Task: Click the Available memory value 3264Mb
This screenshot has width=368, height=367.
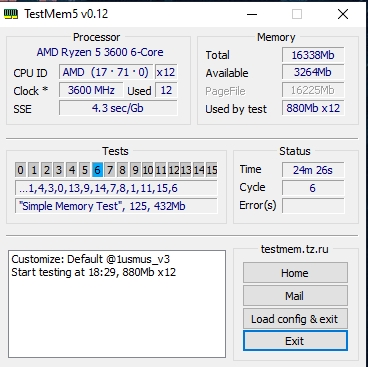Action: [x=313, y=72]
